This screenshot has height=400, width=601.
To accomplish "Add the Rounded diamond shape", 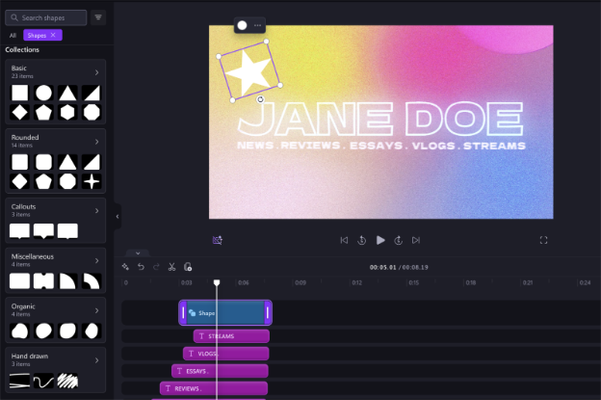I will click(20, 182).
